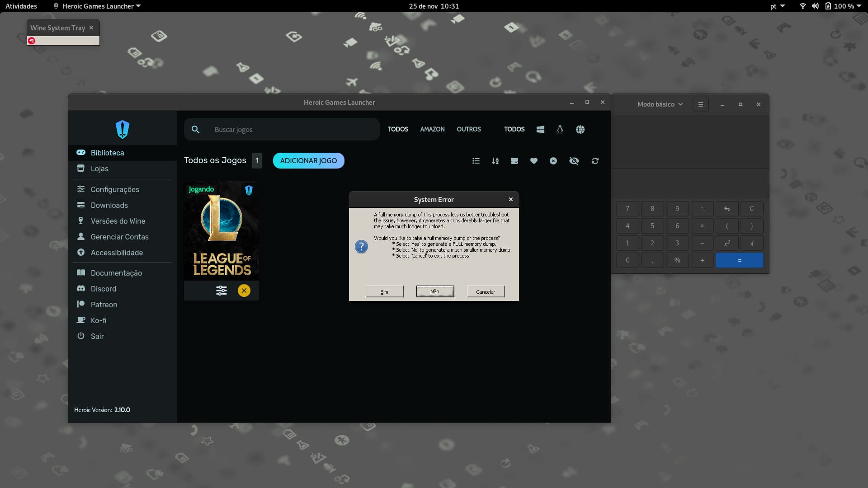The height and width of the screenshot is (488, 868).
Task: Open Versões do Wine in the sidebar
Action: point(123,221)
